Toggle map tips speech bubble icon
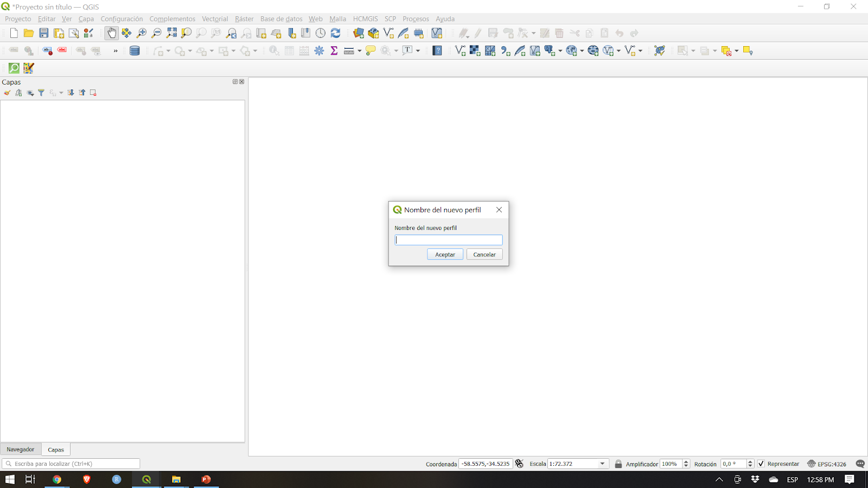 click(371, 50)
